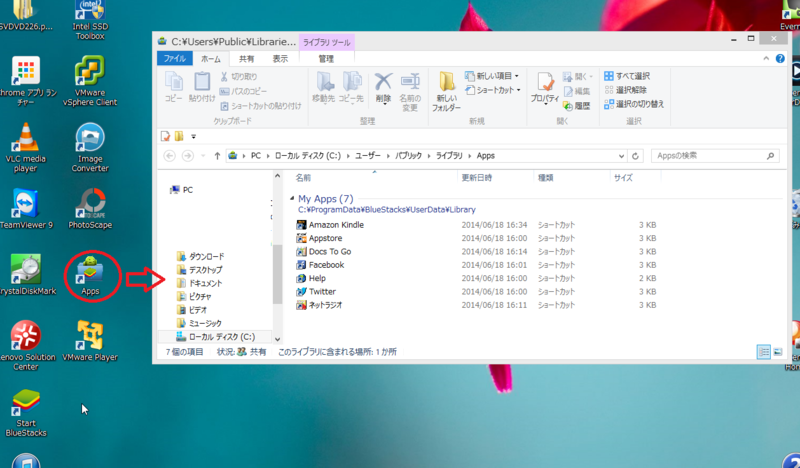Open the 新しい項目 (New item) dropdown
This screenshot has height=468, width=800.
(x=492, y=76)
